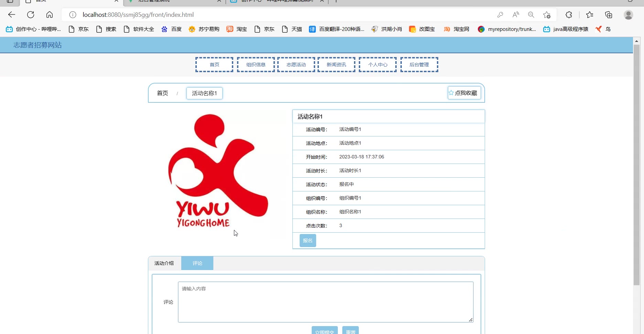View site information icon in address bar
This screenshot has width=644, height=334.
73,15
